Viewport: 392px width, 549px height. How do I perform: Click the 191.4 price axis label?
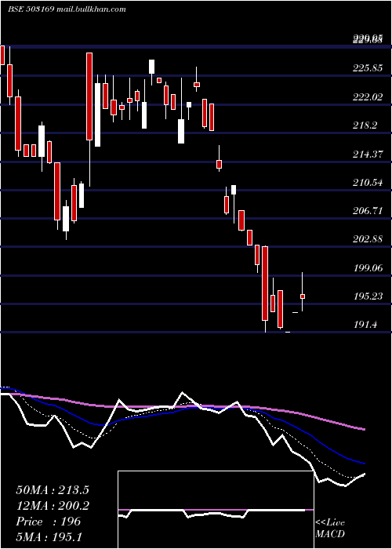pyautogui.click(x=365, y=325)
